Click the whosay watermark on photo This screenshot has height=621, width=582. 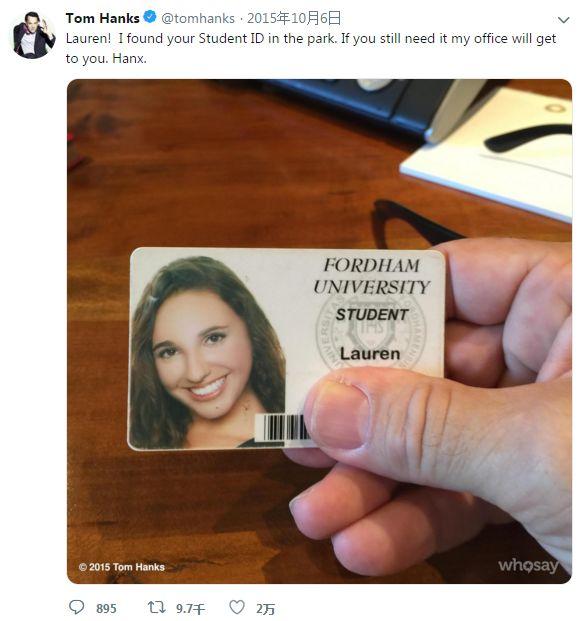tap(528, 565)
